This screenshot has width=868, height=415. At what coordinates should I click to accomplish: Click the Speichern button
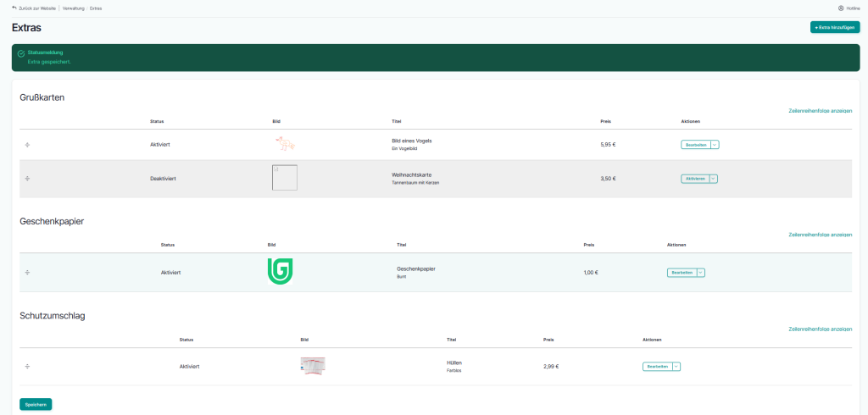click(36, 404)
